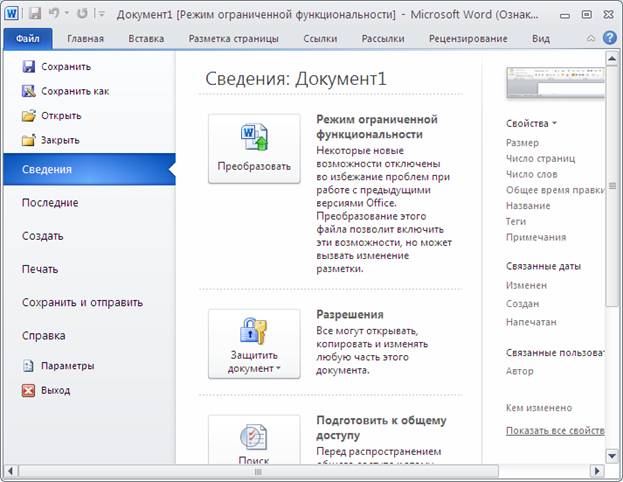Image resolution: width=623 pixels, height=482 pixels.
Task: Click the Сохранить save icon in sidebar
Action: point(28,67)
